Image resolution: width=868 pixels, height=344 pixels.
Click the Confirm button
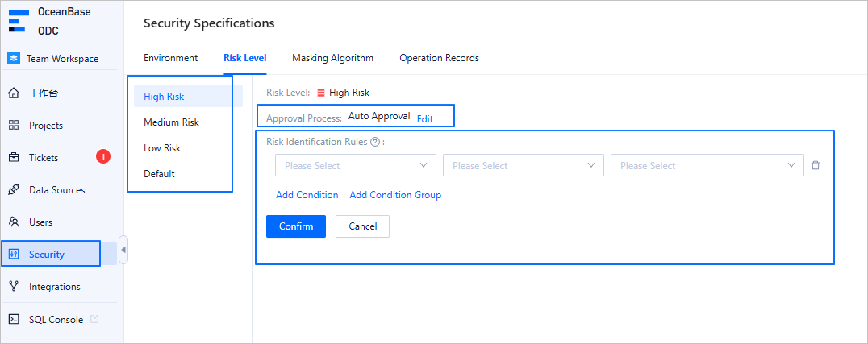(x=296, y=226)
